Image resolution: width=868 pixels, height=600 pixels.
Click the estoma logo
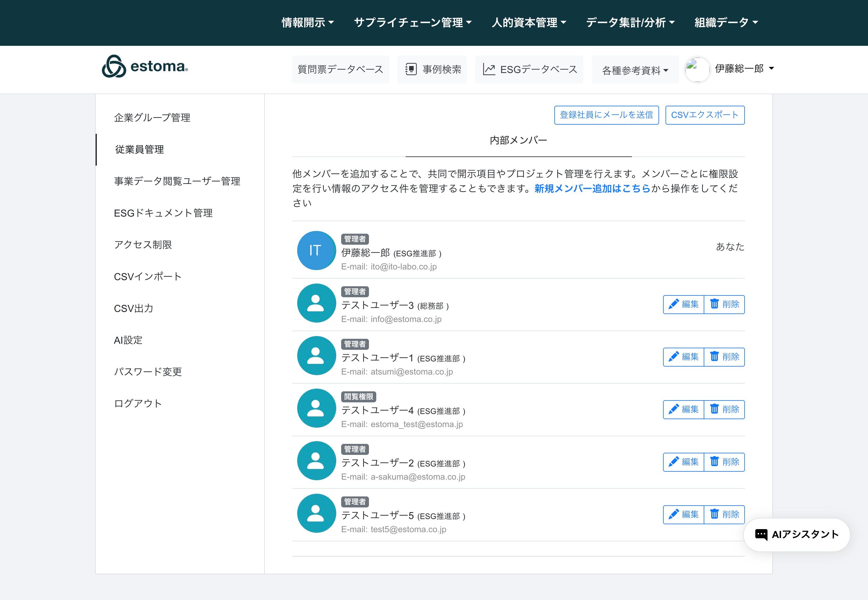[x=145, y=67]
